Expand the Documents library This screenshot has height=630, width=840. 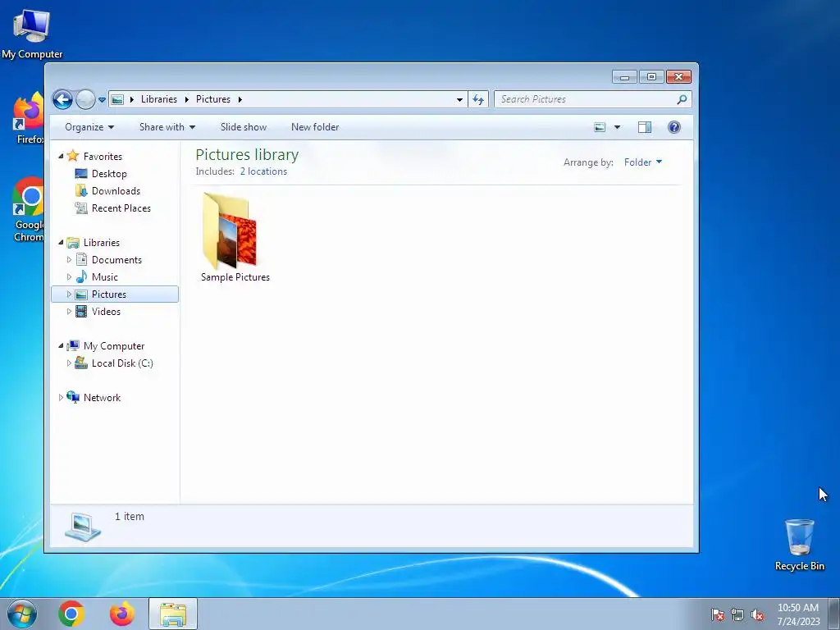pos(69,260)
